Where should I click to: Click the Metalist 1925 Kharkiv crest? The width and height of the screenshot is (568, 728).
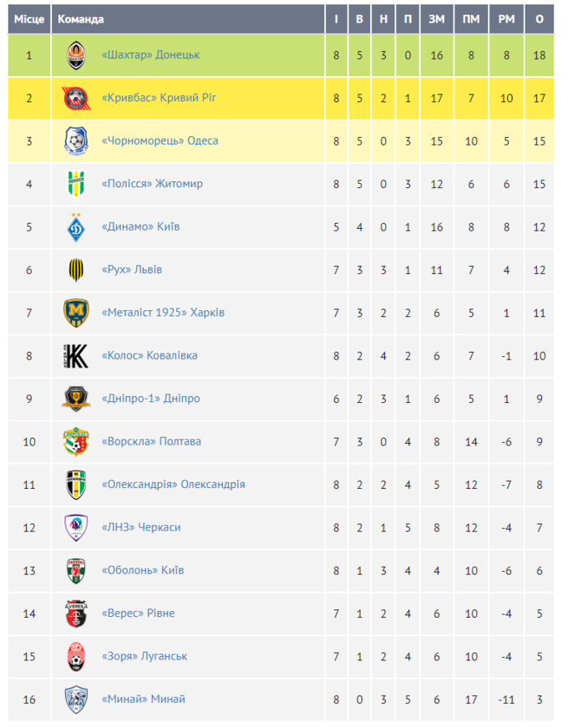[76, 313]
